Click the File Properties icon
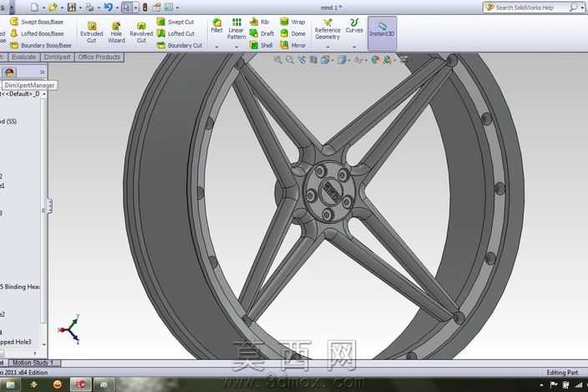588x392 pixels. pos(157,7)
